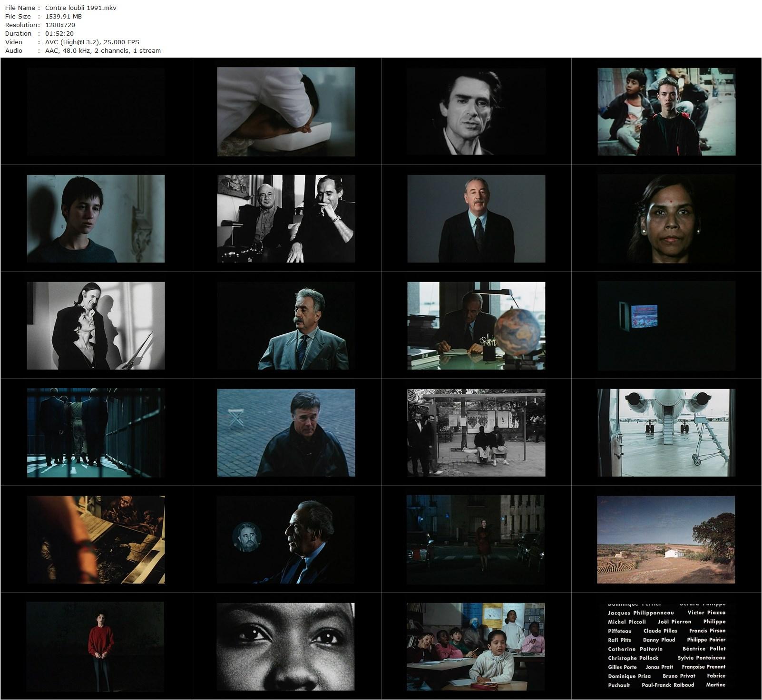This screenshot has width=762, height=700.
Task: Select the woman with red bindi thumbnail
Action: 666,219
